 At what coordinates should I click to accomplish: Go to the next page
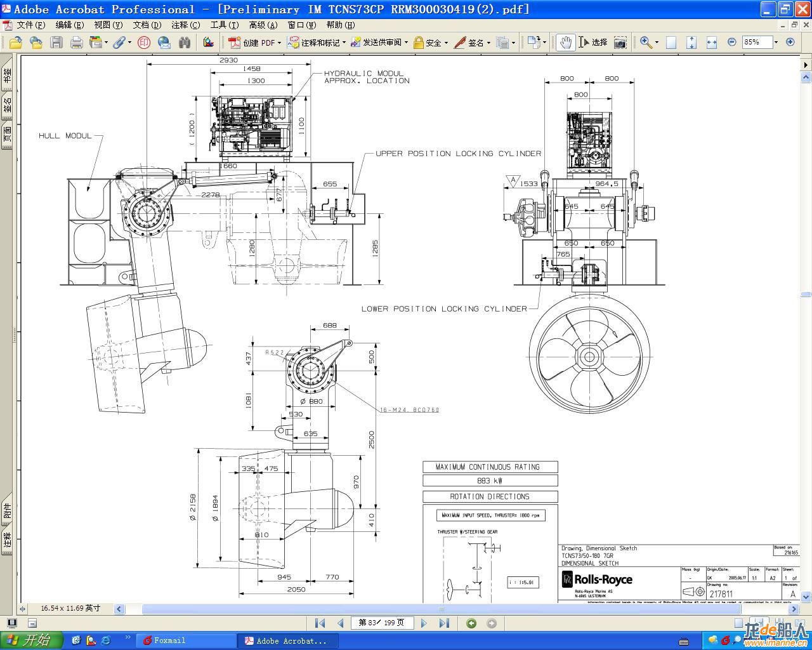[x=424, y=623]
